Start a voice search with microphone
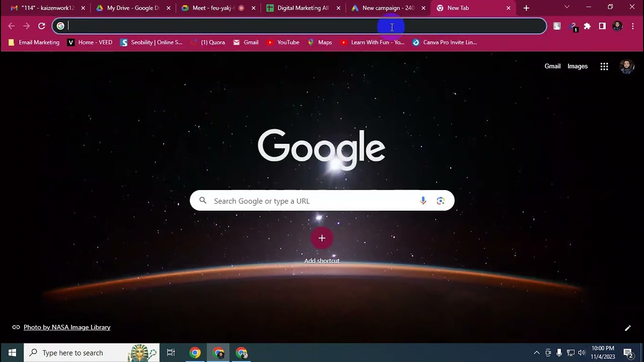 pos(423,201)
